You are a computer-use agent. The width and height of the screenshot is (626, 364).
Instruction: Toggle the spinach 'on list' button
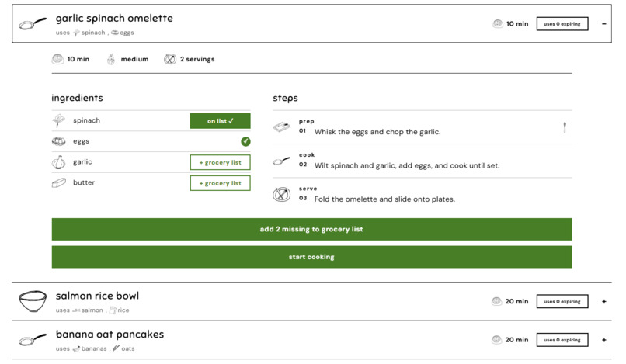coord(221,121)
